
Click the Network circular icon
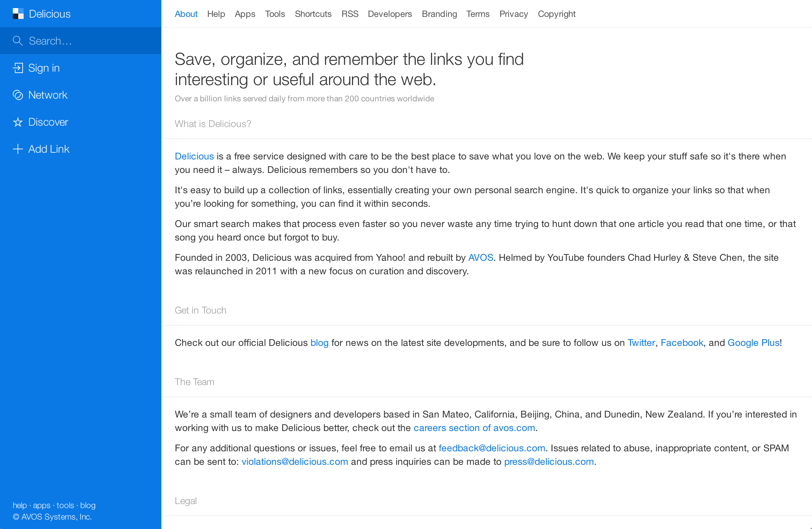click(18, 95)
